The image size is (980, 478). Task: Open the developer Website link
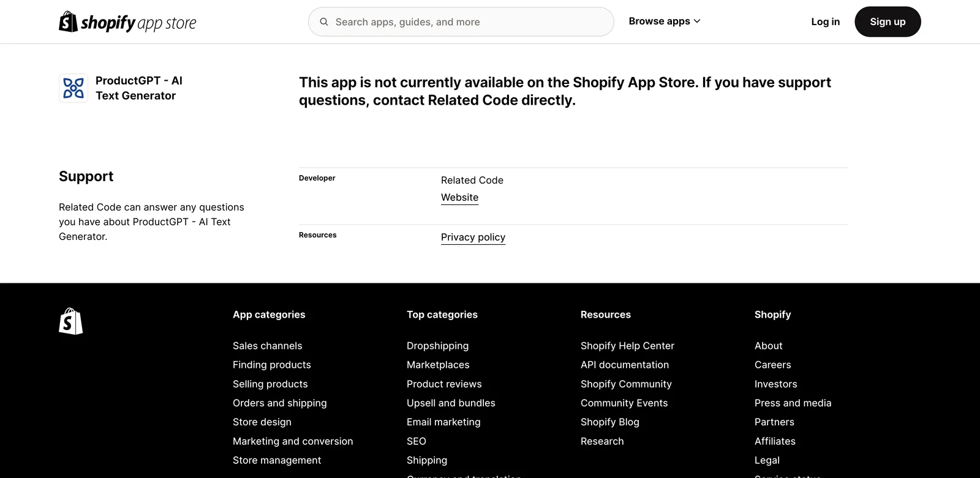459,198
